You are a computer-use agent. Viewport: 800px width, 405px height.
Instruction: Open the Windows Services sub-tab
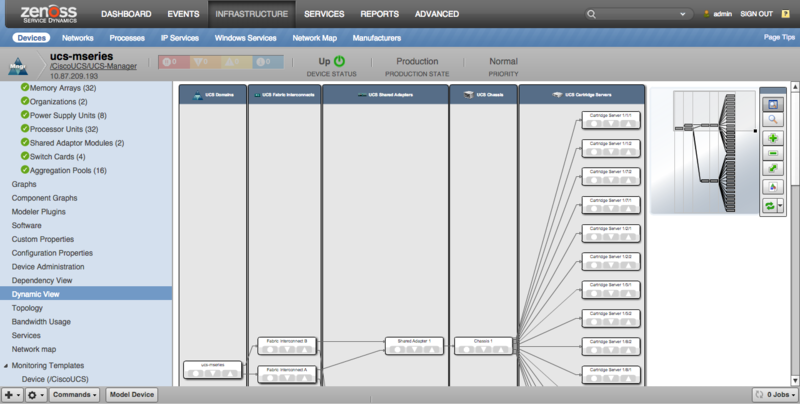tap(245, 38)
